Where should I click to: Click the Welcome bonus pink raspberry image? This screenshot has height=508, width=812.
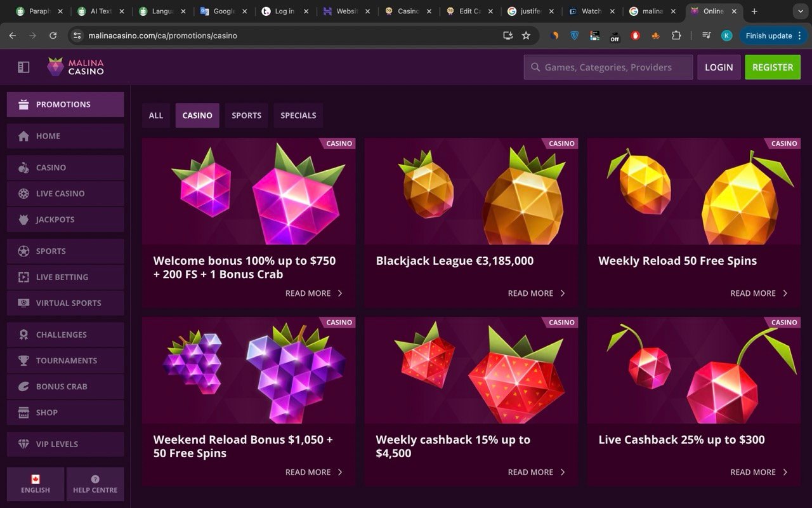[249, 192]
